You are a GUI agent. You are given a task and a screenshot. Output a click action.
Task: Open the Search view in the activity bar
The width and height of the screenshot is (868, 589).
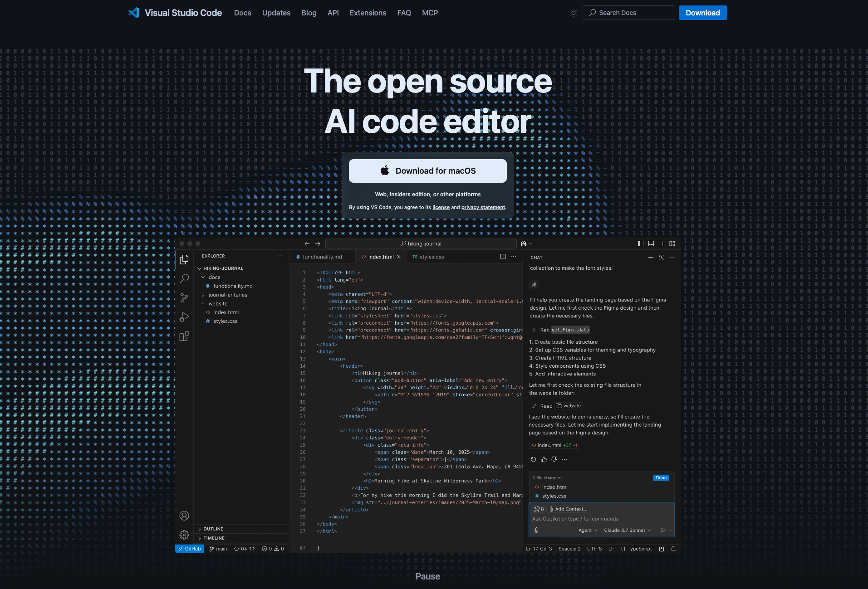(184, 278)
